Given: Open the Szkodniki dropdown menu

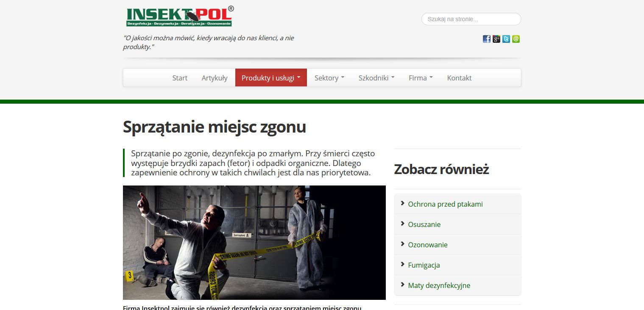Looking at the screenshot, I should click(x=376, y=78).
